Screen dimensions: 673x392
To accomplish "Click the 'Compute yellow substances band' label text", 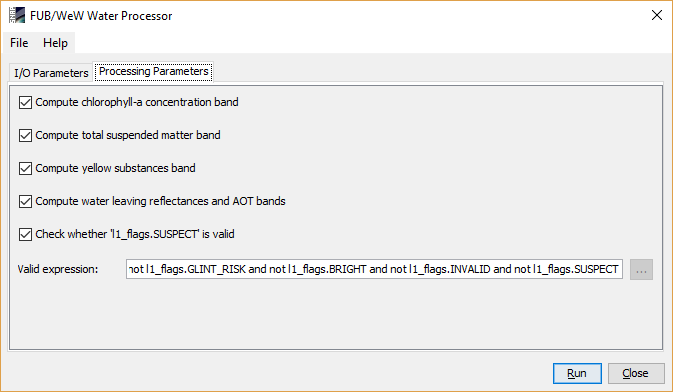I will (115, 168).
